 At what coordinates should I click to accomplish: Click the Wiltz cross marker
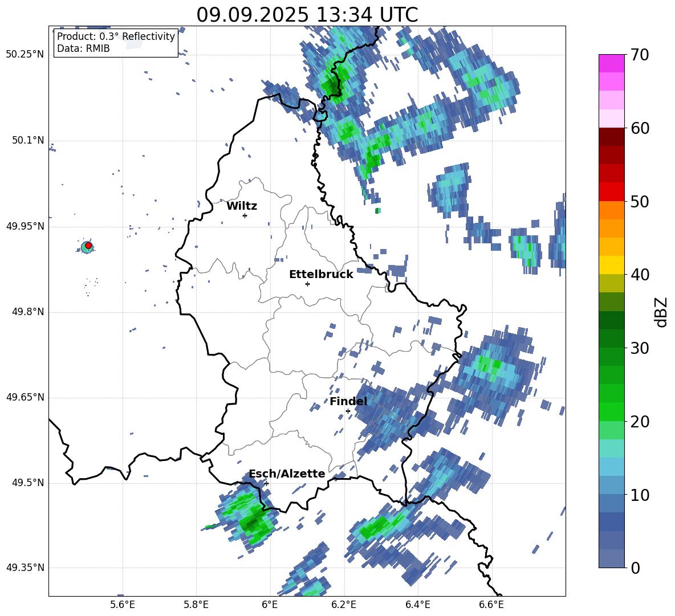point(245,215)
